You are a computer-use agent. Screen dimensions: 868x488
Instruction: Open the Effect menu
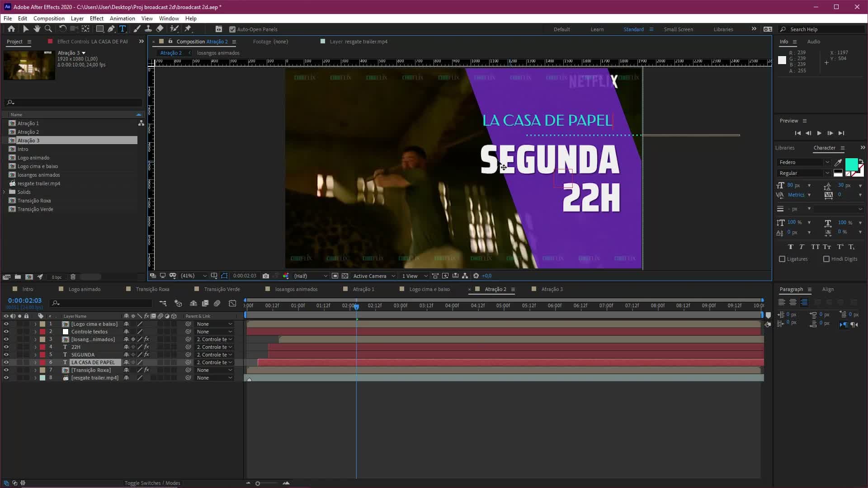tap(97, 19)
